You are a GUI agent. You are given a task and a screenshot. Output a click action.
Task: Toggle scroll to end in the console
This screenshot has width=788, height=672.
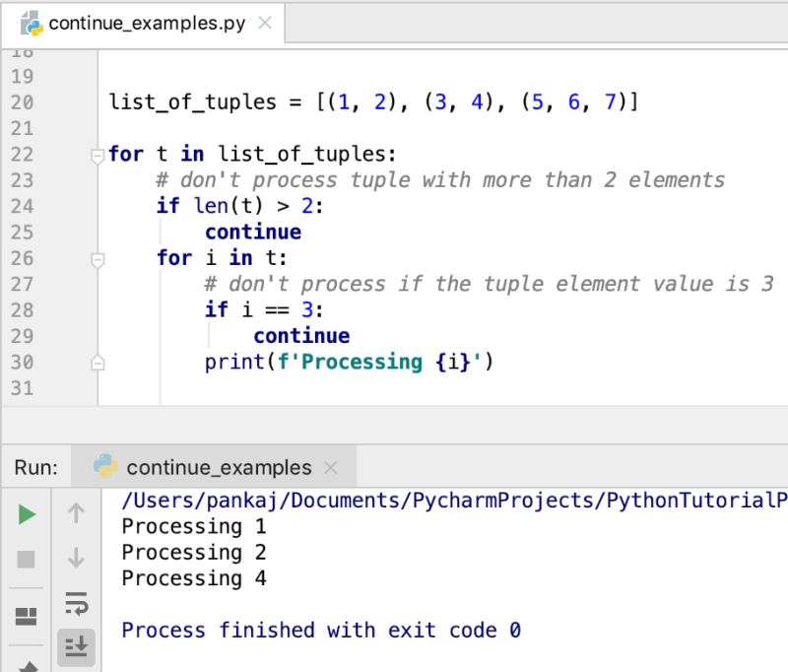[76, 648]
